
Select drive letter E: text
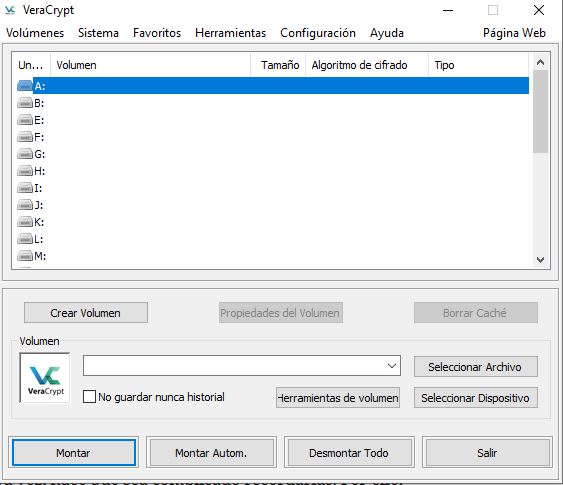pyautogui.click(x=39, y=120)
